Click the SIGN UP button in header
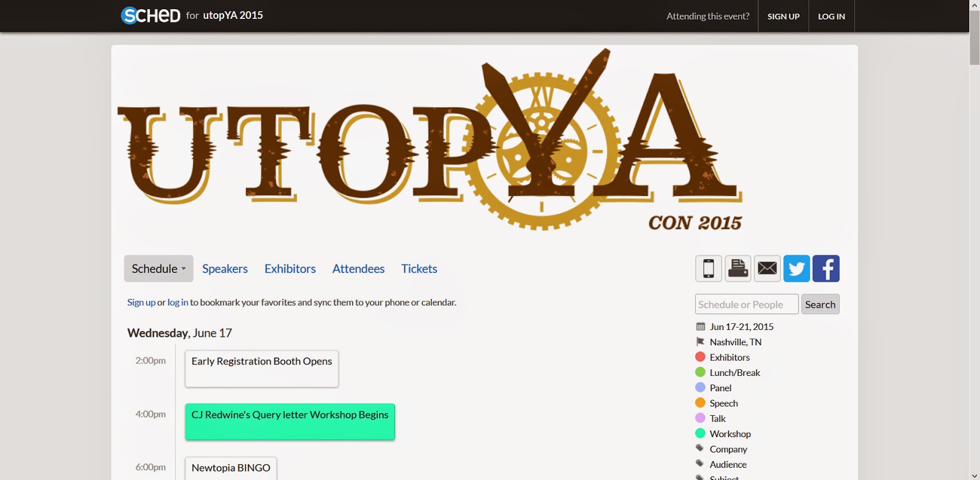This screenshot has width=980, height=480. [783, 16]
